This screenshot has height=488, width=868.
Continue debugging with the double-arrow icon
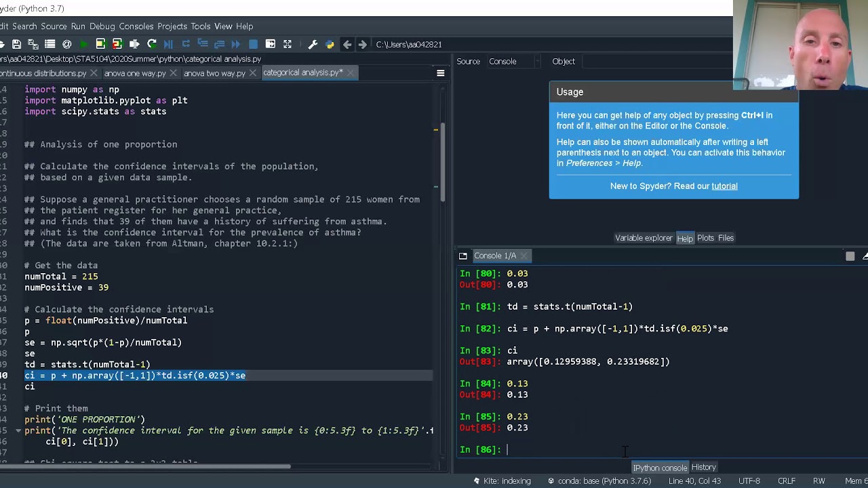(x=236, y=44)
